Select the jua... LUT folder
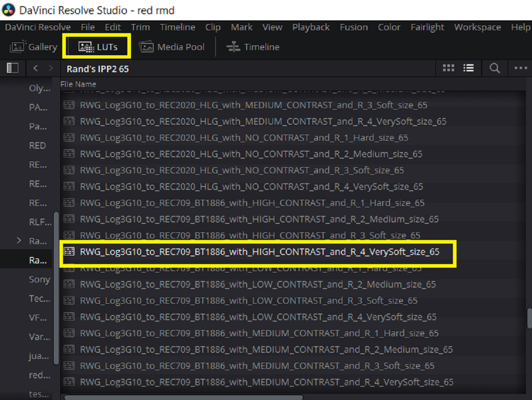 39,356
